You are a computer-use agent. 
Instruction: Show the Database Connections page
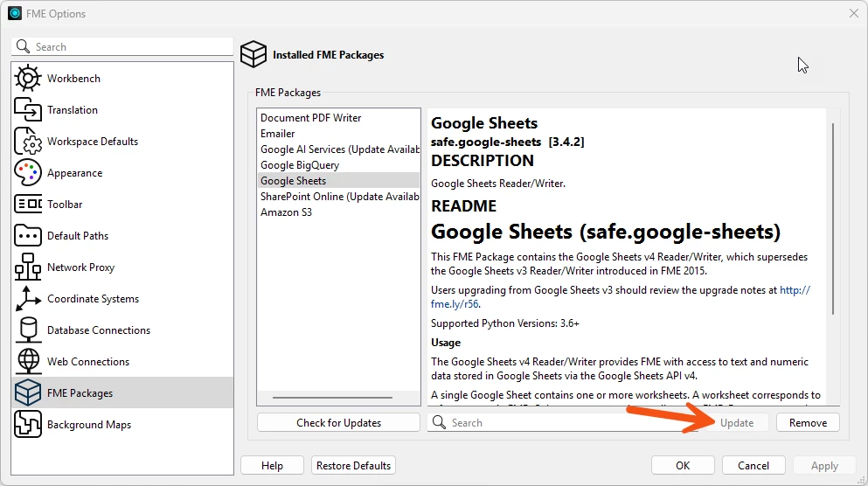pyautogui.click(x=122, y=330)
